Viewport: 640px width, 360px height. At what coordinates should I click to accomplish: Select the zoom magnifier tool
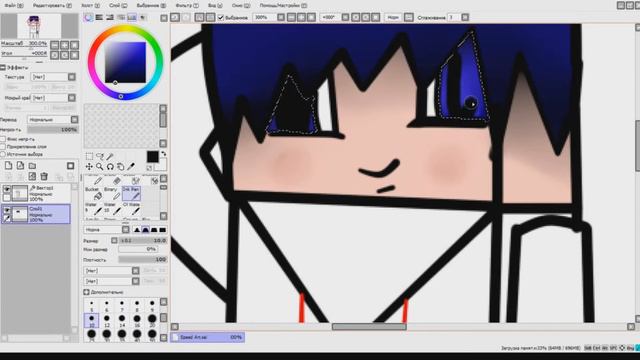[100, 167]
